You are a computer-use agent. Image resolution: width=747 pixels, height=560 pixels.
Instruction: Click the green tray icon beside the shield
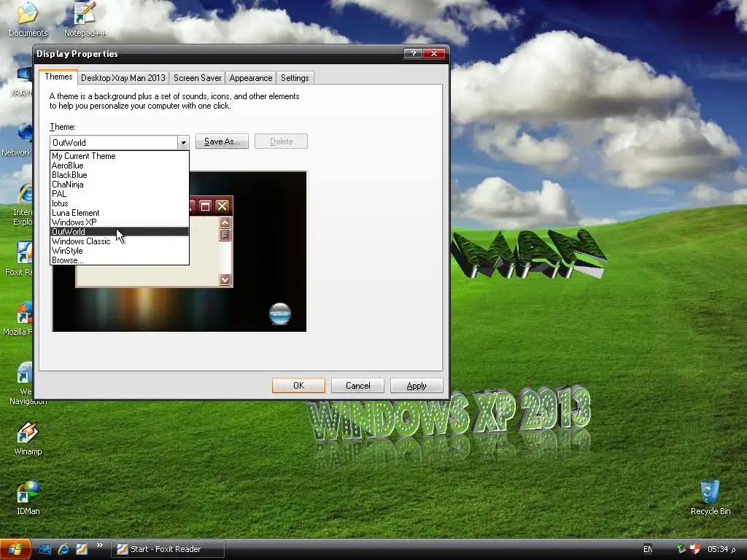(682, 549)
